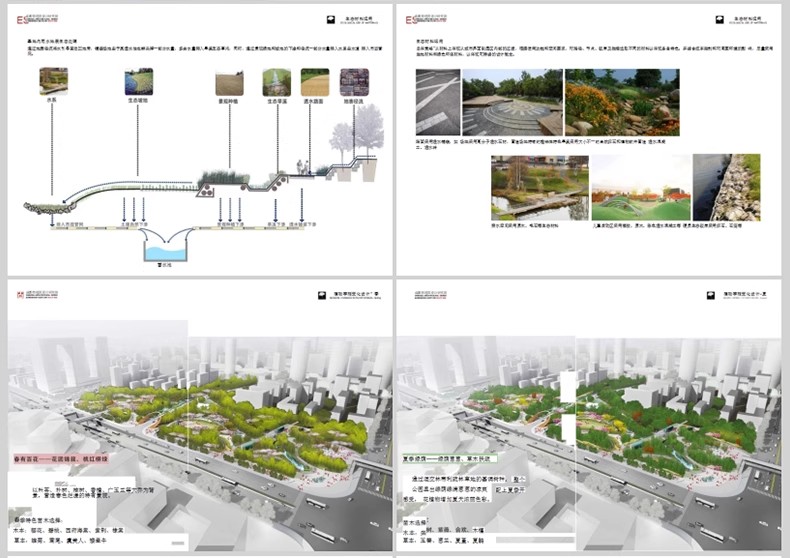Select the purple stone wall thumbnail

pyautogui.click(x=354, y=82)
